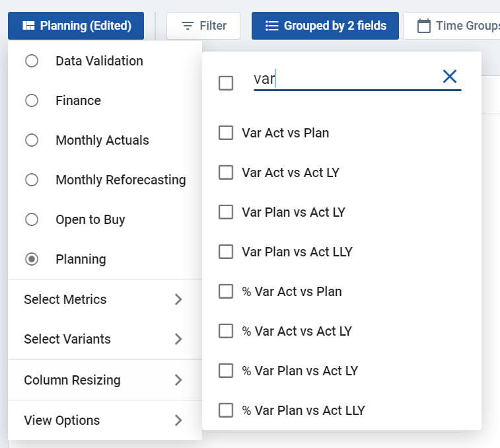The image size is (500, 448).
Task: Tick the select-all checkbox beside search field
Action: [226, 83]
